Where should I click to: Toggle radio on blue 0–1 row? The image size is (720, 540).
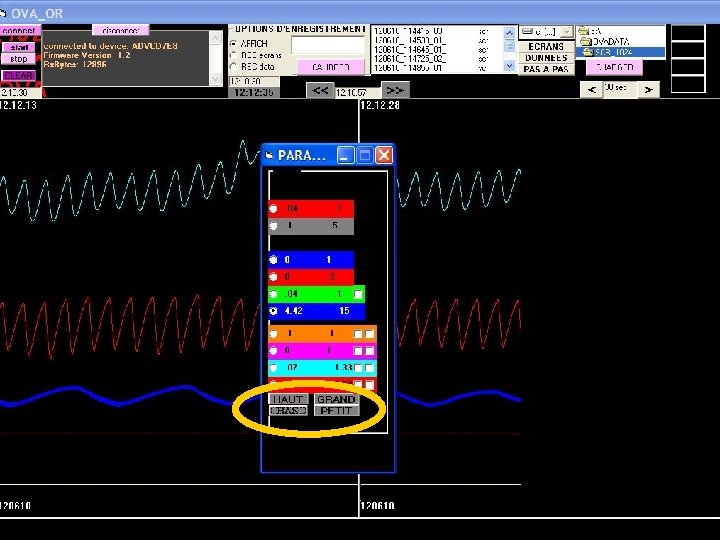[274, 260]
